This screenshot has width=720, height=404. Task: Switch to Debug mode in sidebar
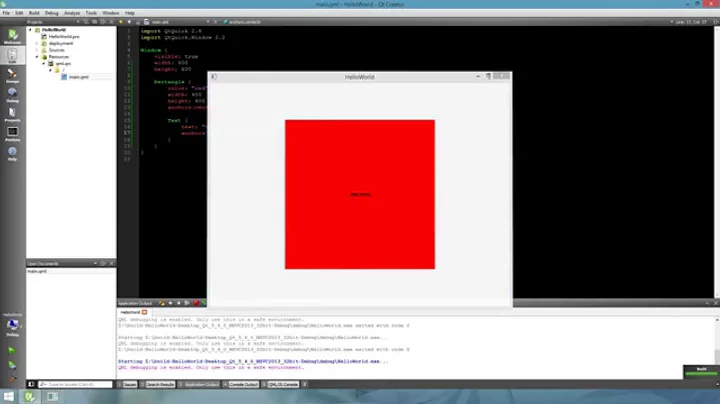click(12, 95)
